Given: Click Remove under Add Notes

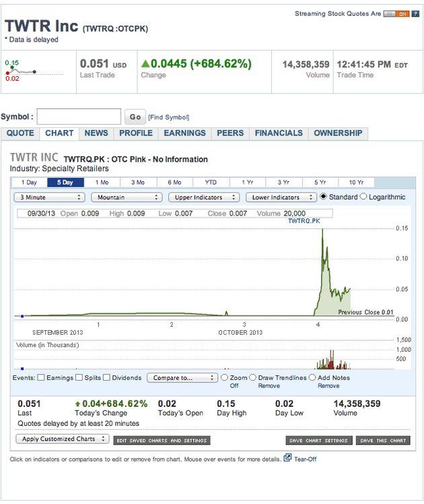Looking at the screenshot, I should (328, 385).
